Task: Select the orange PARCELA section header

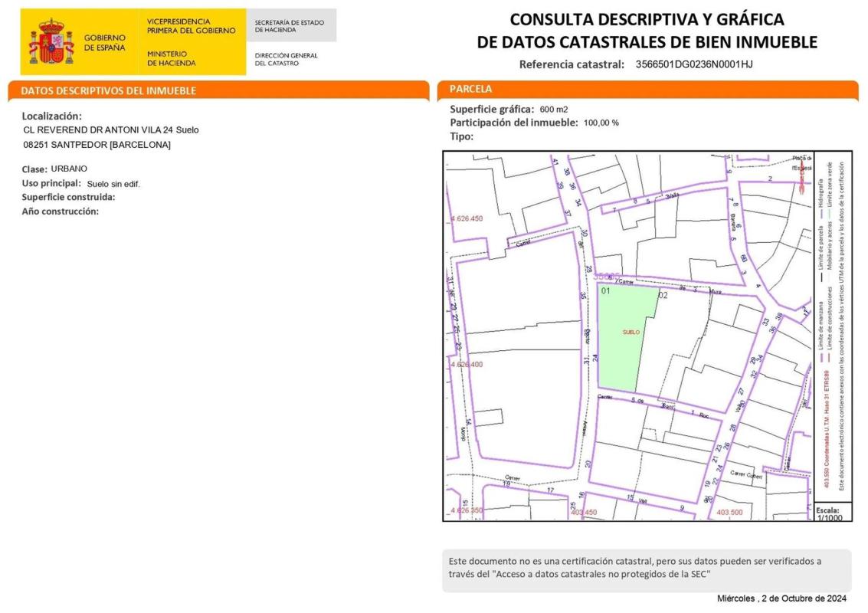Action: click(471, 89)
